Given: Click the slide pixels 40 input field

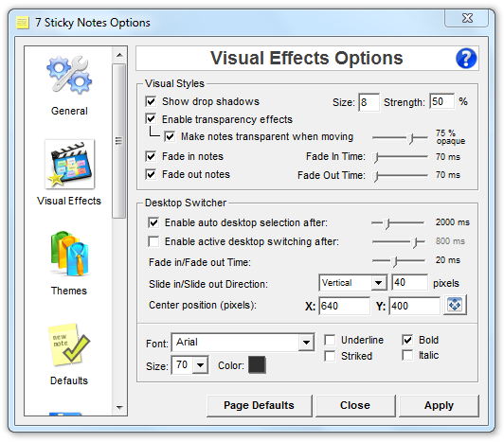Looking at the screenshot, I should pos(410,282).
